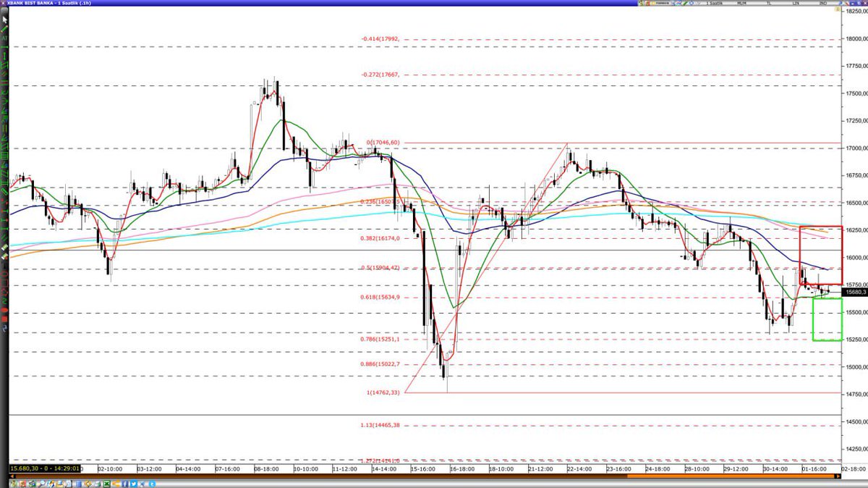Click the 08-18:00 time axis label

(x=267, y=469)
